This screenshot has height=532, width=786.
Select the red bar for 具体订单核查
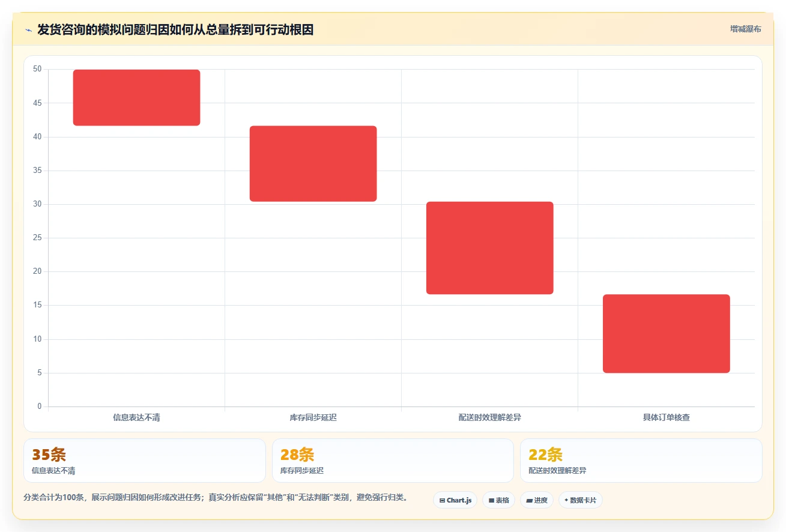[x=667, y=334]
